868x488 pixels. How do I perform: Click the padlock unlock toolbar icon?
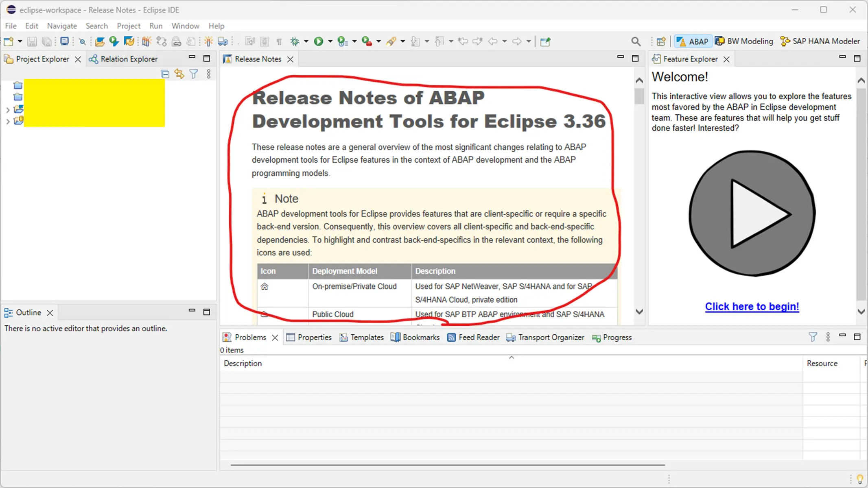click(176, 41)
